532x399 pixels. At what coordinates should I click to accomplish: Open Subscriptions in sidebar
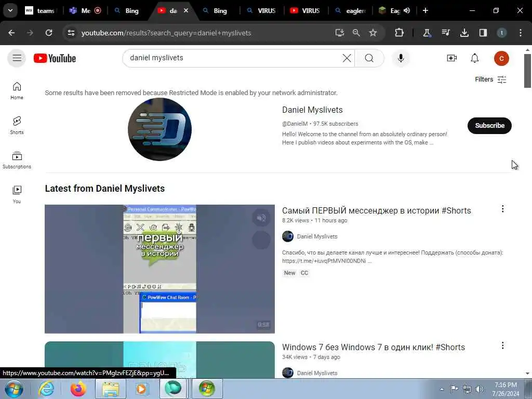tap(17, 160)
